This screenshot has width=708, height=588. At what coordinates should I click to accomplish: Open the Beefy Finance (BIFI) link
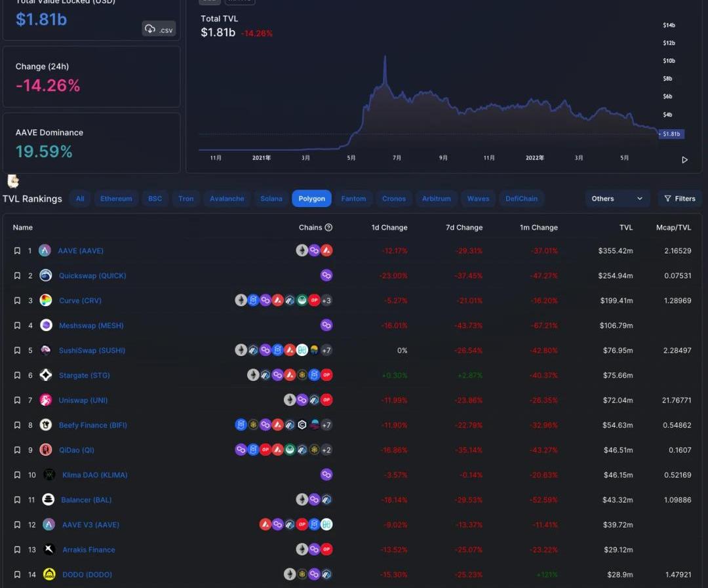pyautogui.click(x=92, y=425)
